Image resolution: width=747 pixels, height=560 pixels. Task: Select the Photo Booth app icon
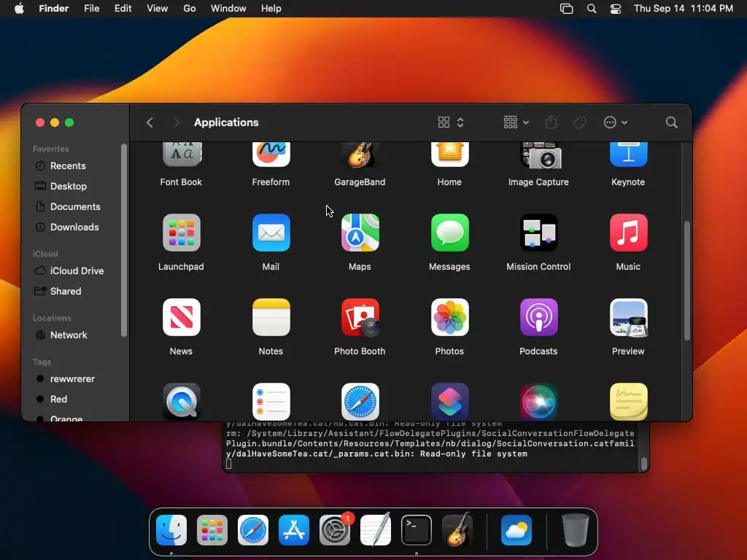[360, 317]
